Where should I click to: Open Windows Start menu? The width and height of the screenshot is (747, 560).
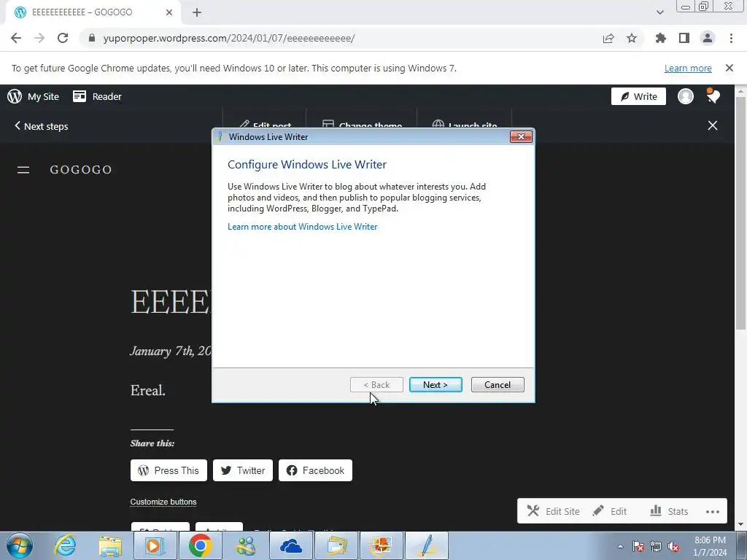(20, 545)
